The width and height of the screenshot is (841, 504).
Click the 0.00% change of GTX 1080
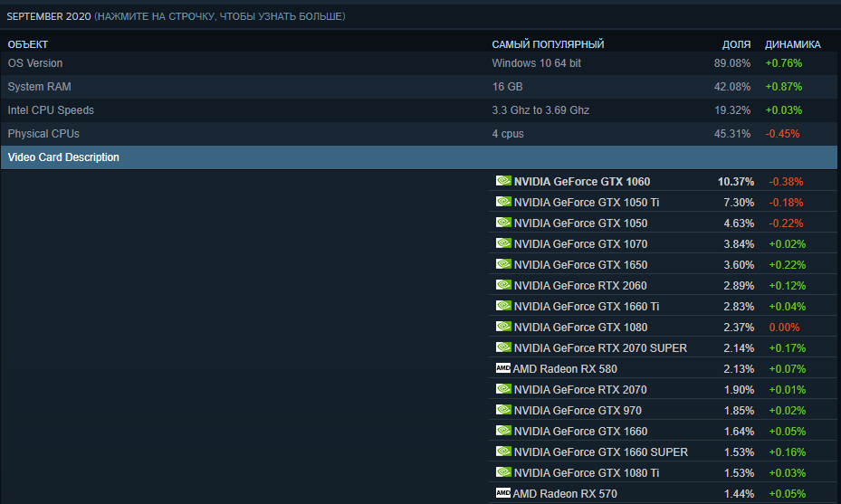pos(784,327)
